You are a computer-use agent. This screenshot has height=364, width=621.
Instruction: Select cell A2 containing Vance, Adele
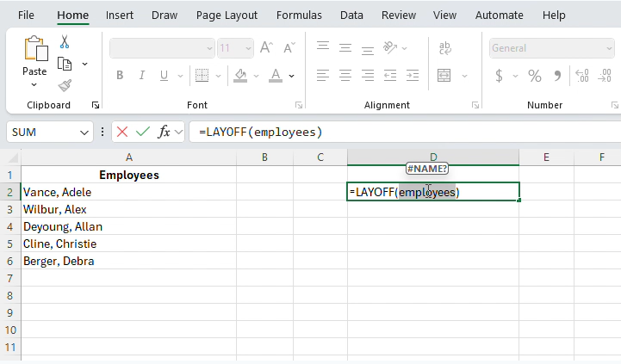coord(128,192)
